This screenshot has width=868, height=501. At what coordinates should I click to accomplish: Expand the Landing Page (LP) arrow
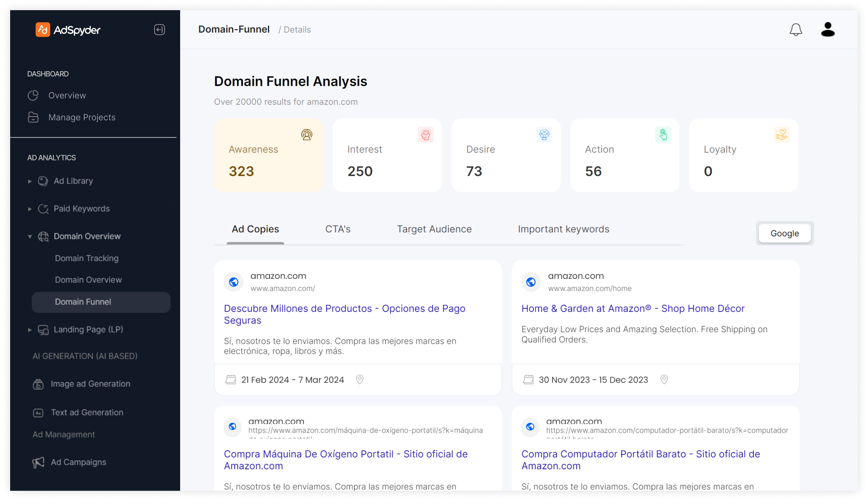pos(30,330)
